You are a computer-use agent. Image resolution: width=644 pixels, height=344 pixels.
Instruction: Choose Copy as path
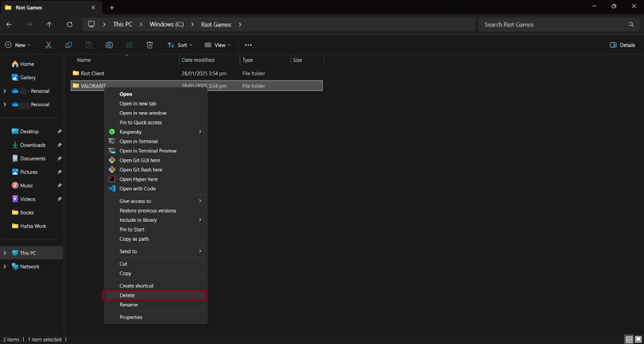156,238
